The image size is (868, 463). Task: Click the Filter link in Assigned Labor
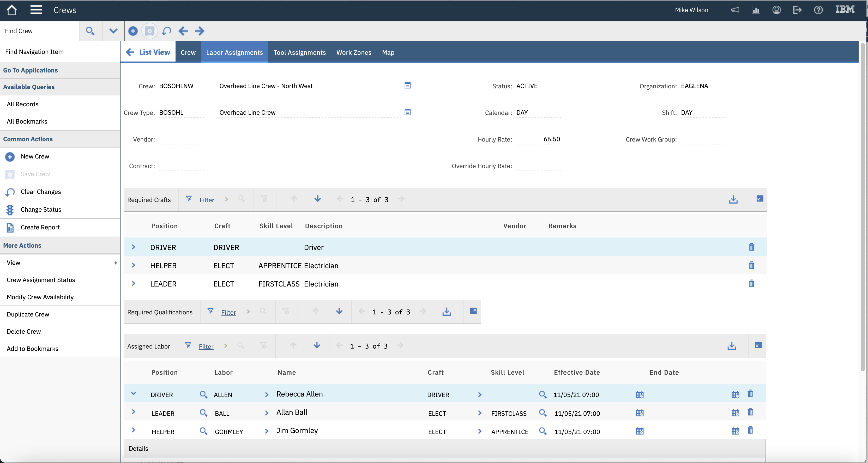pos(206,346)
